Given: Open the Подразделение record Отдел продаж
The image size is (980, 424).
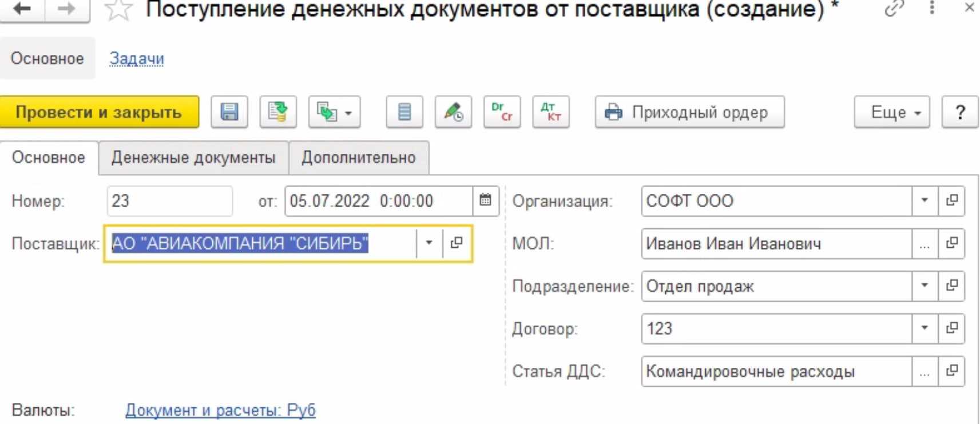Looking at the screenshot, I should (x=952, y=286).
